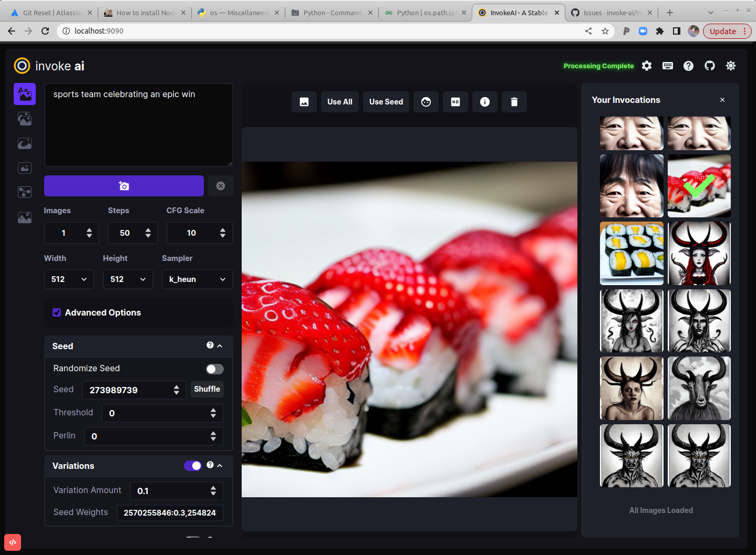
Task: Delete the current image with trash icon
Action: point(514,102)
